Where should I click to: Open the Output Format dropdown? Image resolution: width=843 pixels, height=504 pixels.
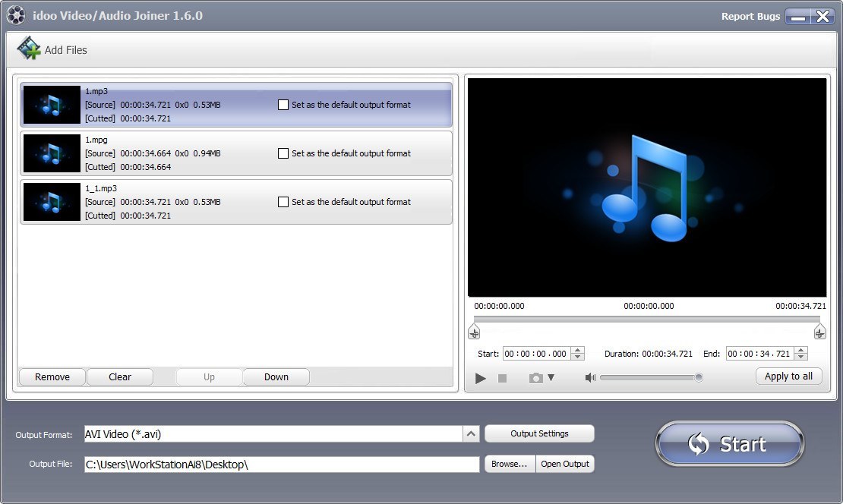click(x=471, y=433)
